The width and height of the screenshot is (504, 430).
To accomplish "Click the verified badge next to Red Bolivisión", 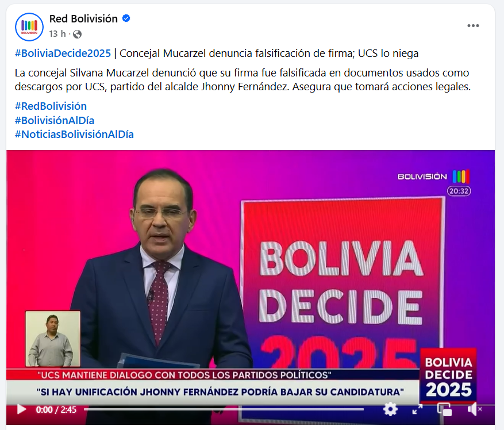I will [x=126, y=18].
